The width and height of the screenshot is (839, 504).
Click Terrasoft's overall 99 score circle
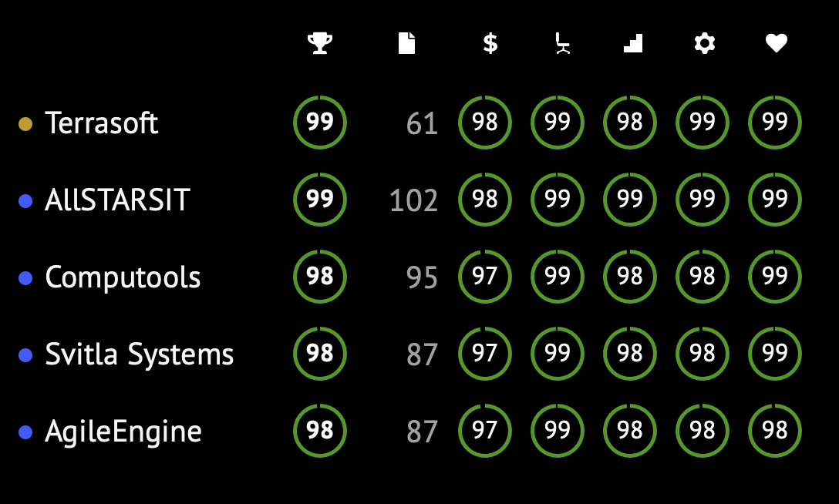(320, 123)
